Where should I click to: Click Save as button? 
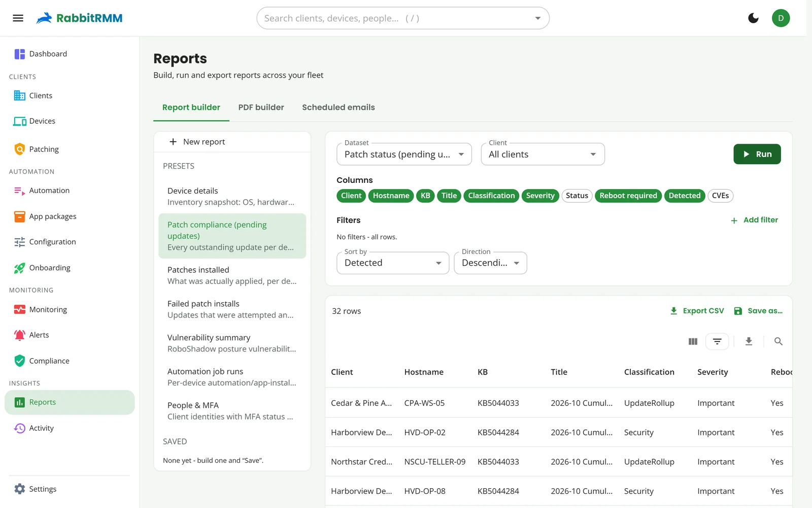point(758,311)
